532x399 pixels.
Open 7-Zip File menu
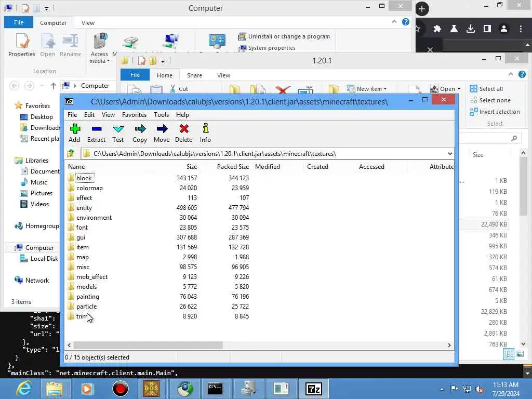tap(72, 115)
